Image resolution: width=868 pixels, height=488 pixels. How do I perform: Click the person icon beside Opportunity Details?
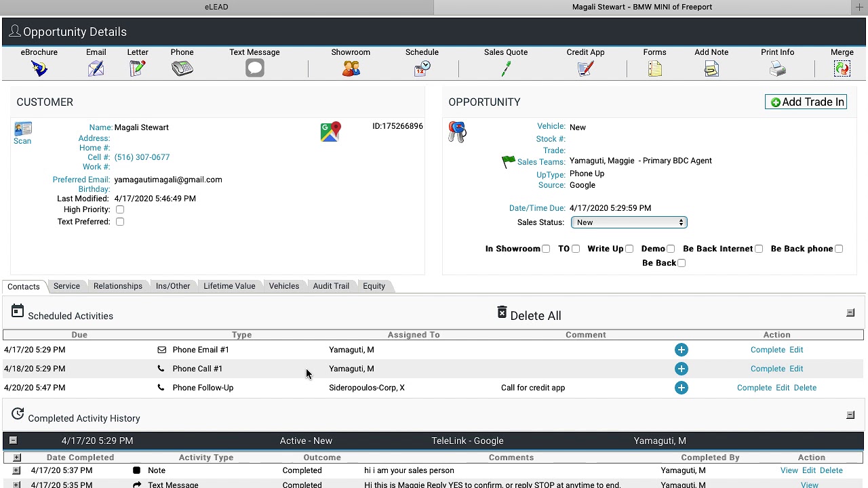(14, 31)
